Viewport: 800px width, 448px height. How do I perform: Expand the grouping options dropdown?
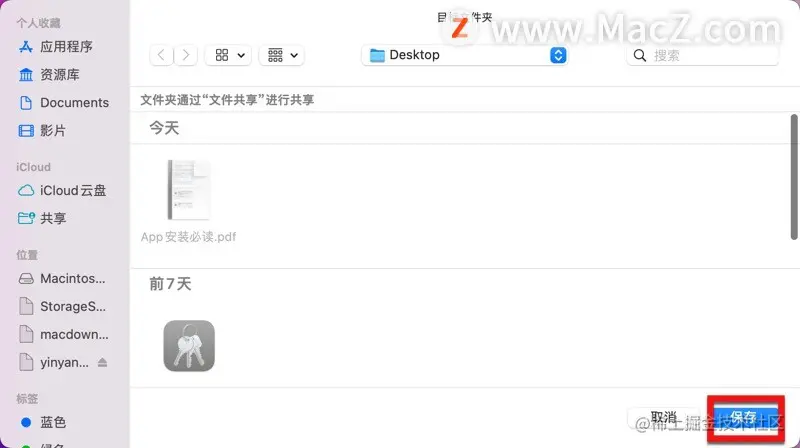click(282, 55)
